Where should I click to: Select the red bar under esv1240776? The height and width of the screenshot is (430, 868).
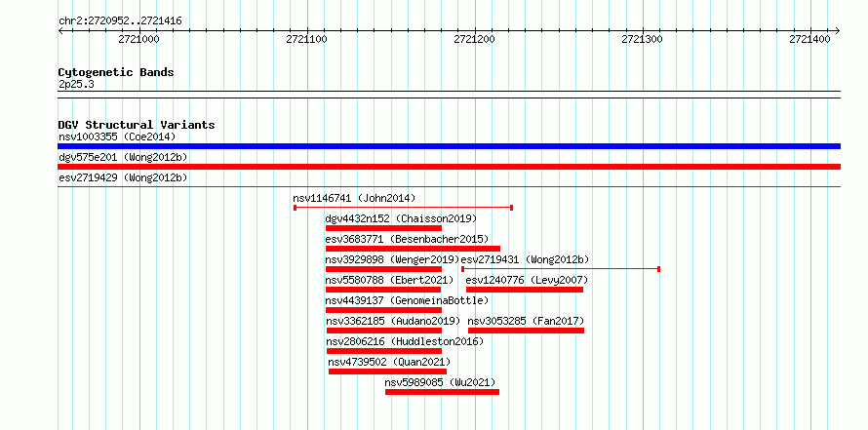pos(525,290)
